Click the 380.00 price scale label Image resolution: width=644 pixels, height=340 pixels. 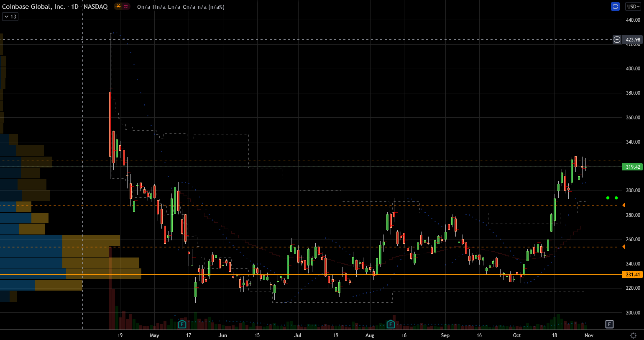633,93
